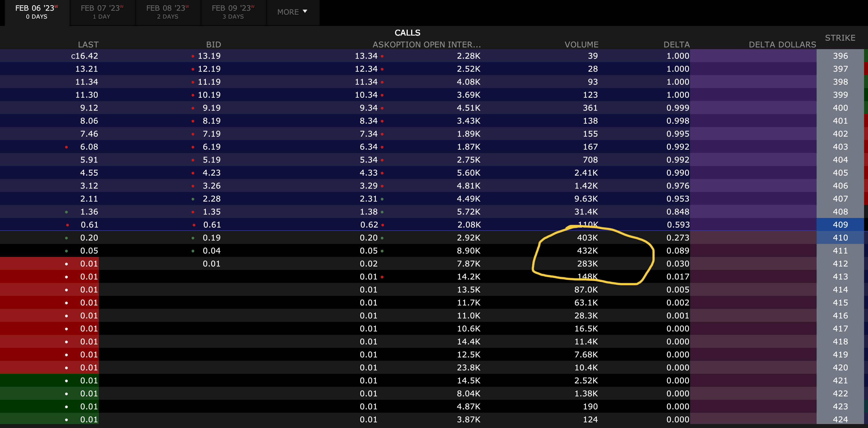The image size is (868, 428).
Task: Click the 0.62 ask at strike 409
Action: 368,225
